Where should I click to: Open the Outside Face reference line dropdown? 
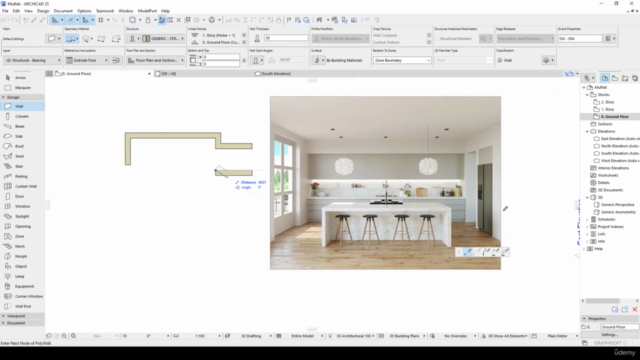click(87, 60)
